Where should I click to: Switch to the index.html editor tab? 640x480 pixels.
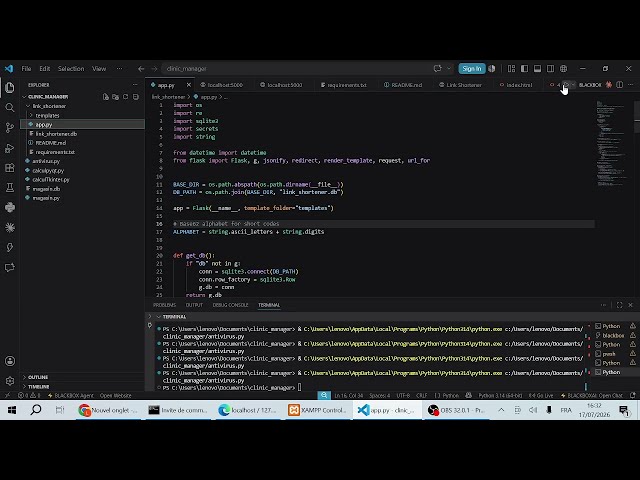[x=516, y=85]
